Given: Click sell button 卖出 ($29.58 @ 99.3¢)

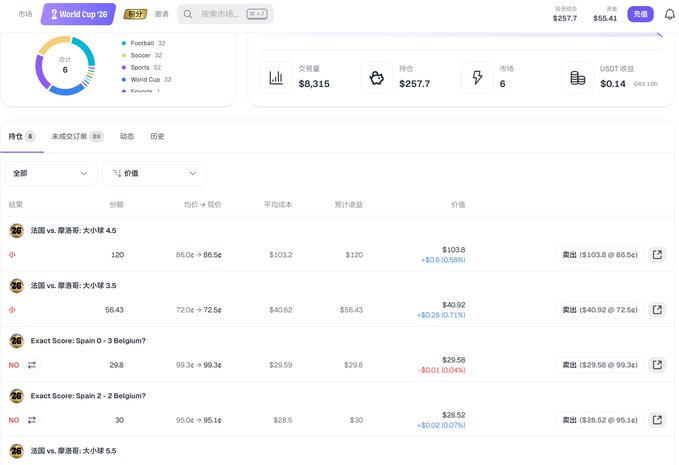Looking at the screenshot, I should pos(600,365).
